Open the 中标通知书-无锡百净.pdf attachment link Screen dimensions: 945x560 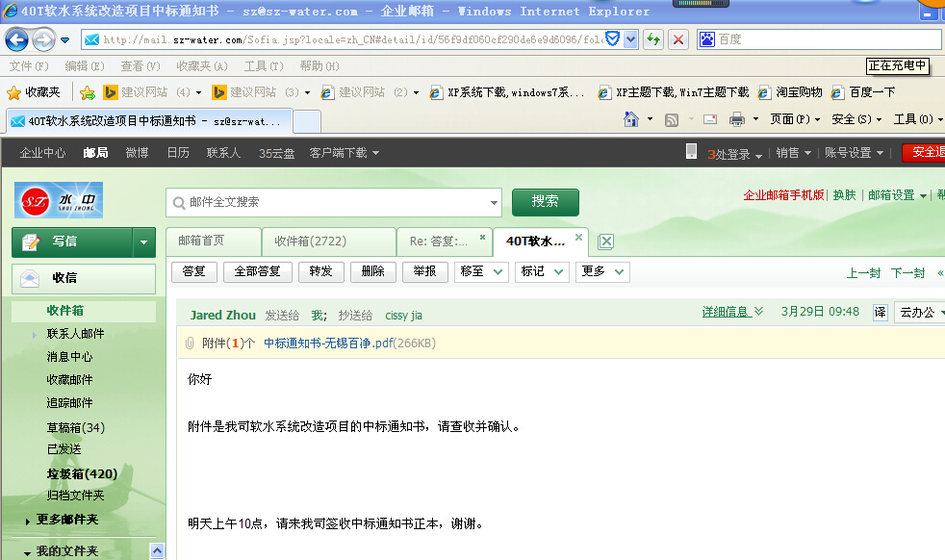coord(328,343)
